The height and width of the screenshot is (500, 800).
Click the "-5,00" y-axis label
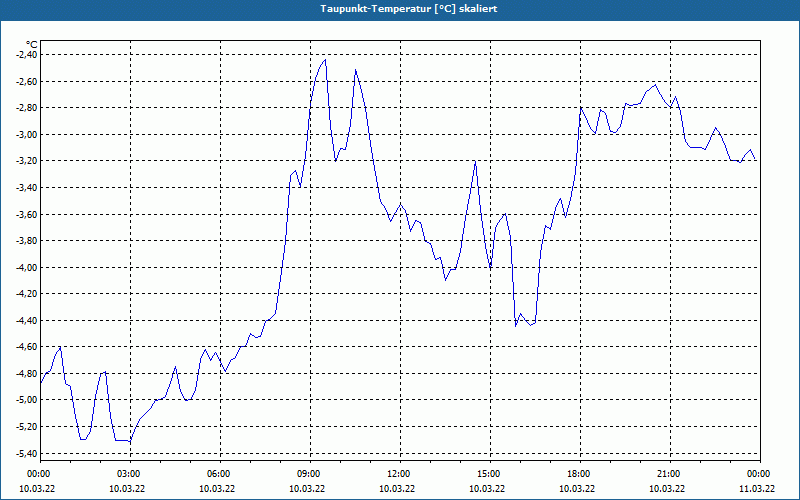(25, 399)
